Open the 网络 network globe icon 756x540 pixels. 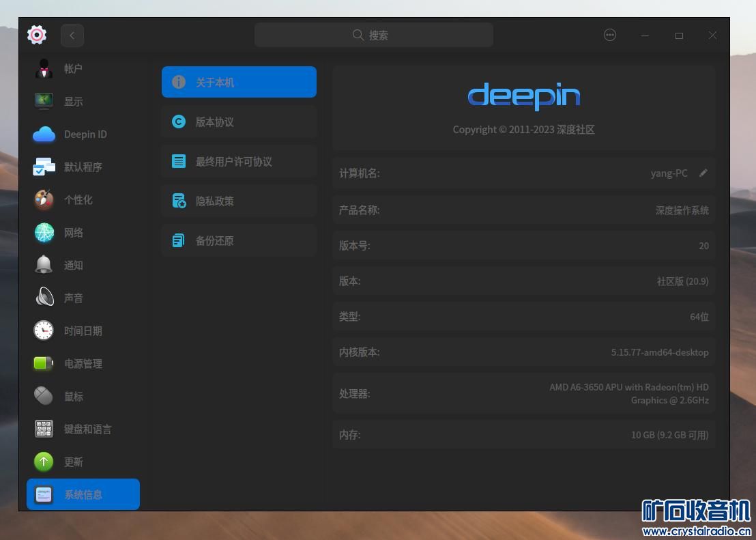pos(44,233)
